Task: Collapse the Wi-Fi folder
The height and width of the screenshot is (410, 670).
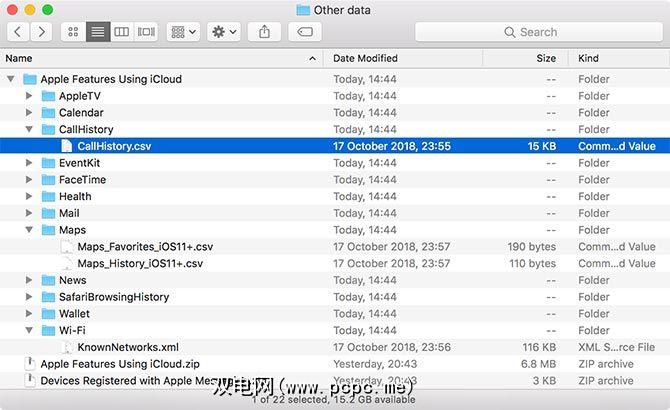Action: [x=29, y=330]
